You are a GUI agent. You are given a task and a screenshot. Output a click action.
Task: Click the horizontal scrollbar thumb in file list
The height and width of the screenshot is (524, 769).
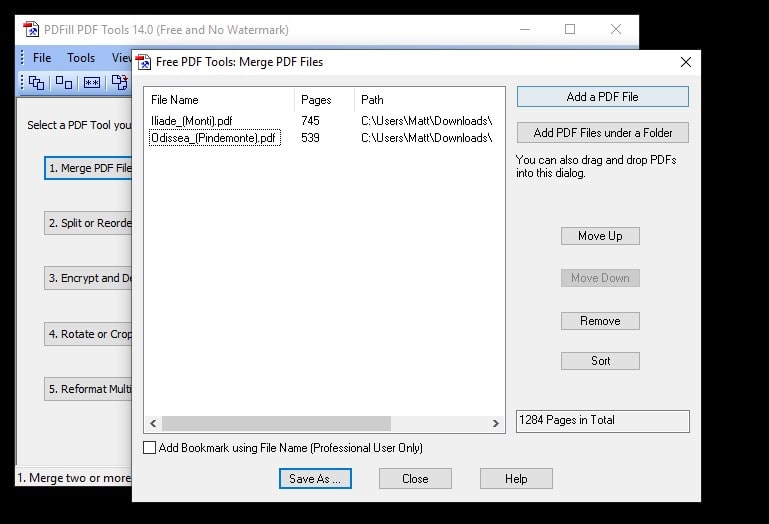pos(277,423)
